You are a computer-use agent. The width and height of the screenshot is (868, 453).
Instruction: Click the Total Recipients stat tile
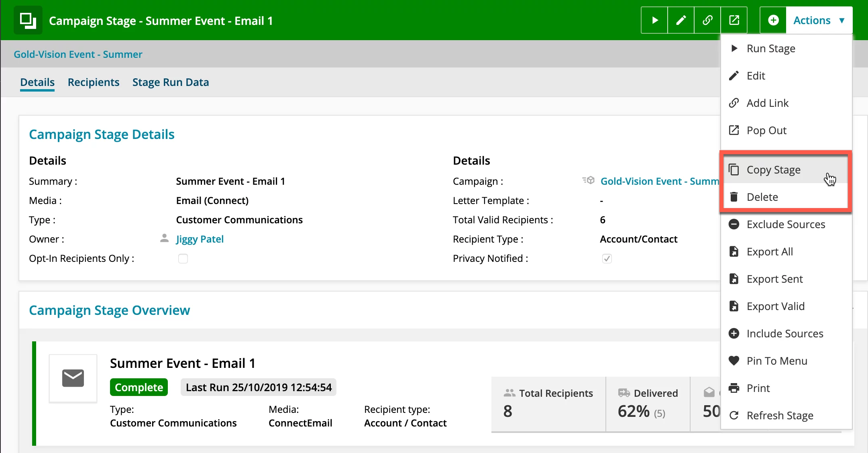[x=548, y=404]
